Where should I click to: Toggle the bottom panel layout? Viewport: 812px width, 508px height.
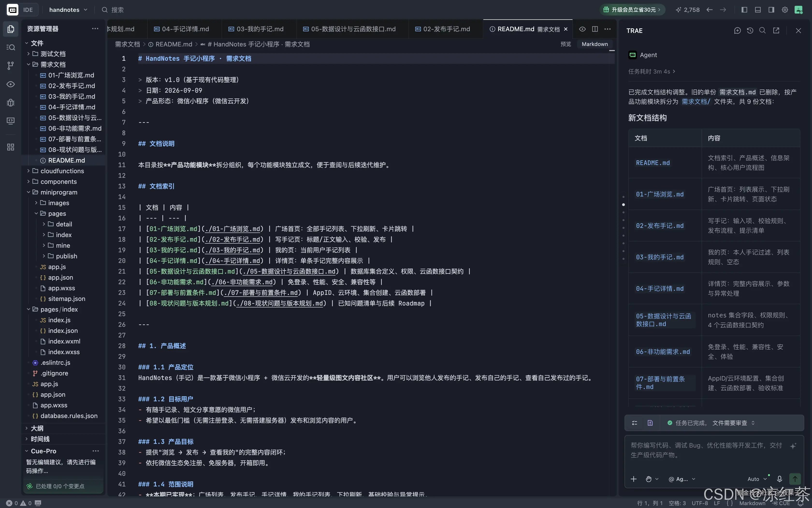[758, 10]
